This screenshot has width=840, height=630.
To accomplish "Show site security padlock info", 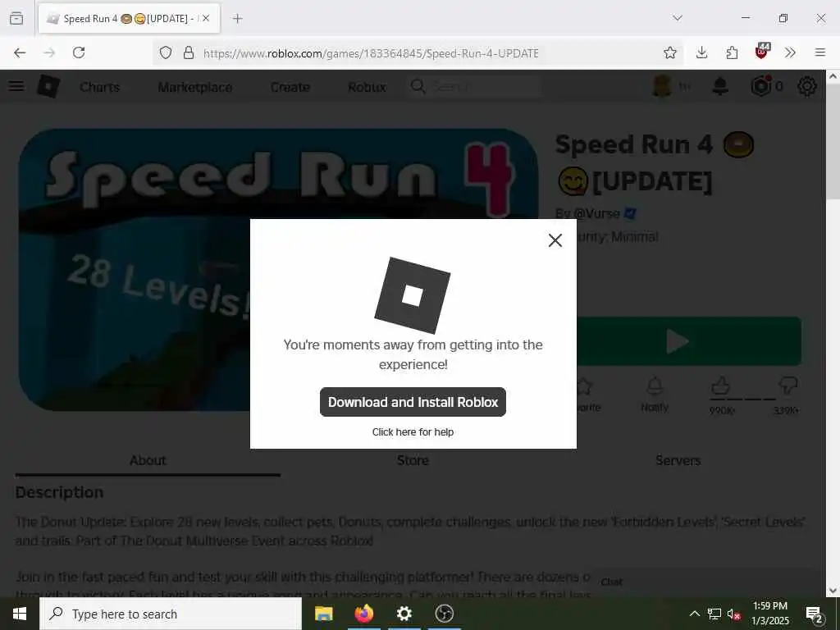I will click(189, 52).
